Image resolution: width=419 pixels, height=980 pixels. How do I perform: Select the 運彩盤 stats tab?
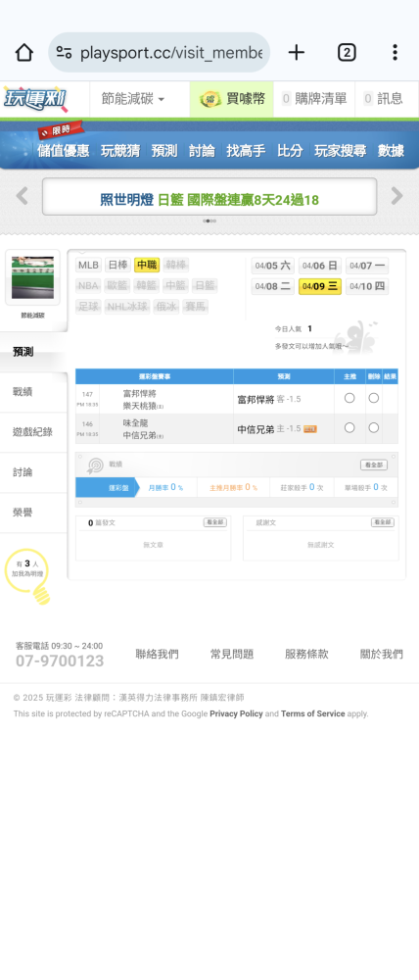click(108, 487)
